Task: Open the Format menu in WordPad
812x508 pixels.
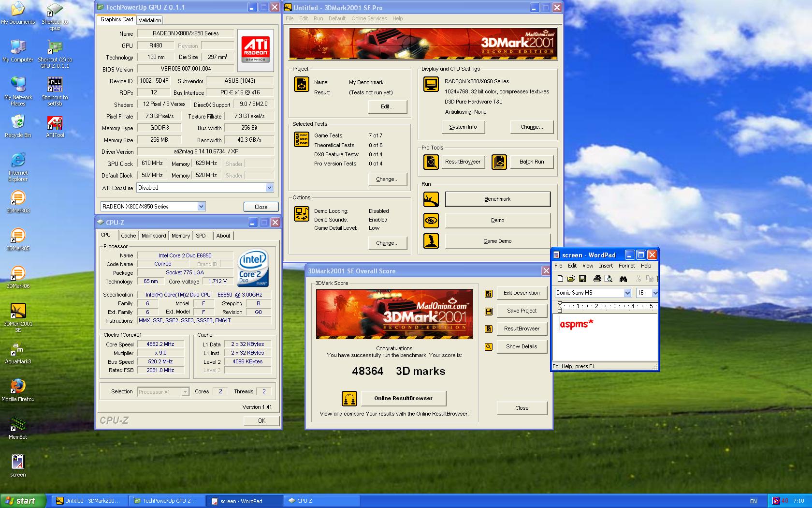Action: click(x=627, y=266)
